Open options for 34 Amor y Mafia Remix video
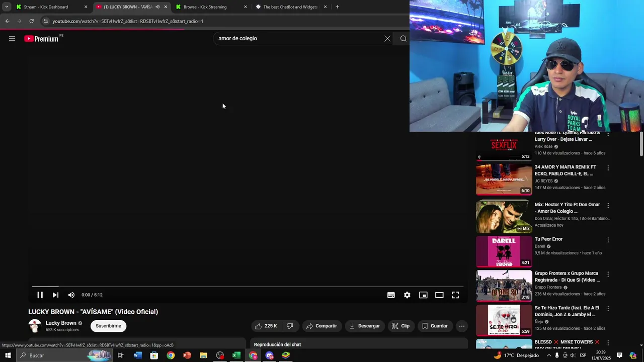Viewport: 644px width, 362px height. [608, 168]
